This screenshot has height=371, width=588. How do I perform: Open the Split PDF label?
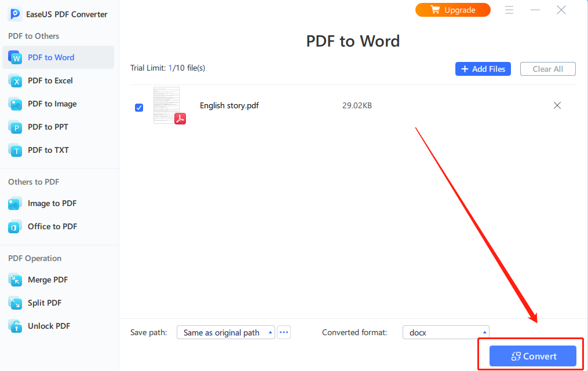45,303
